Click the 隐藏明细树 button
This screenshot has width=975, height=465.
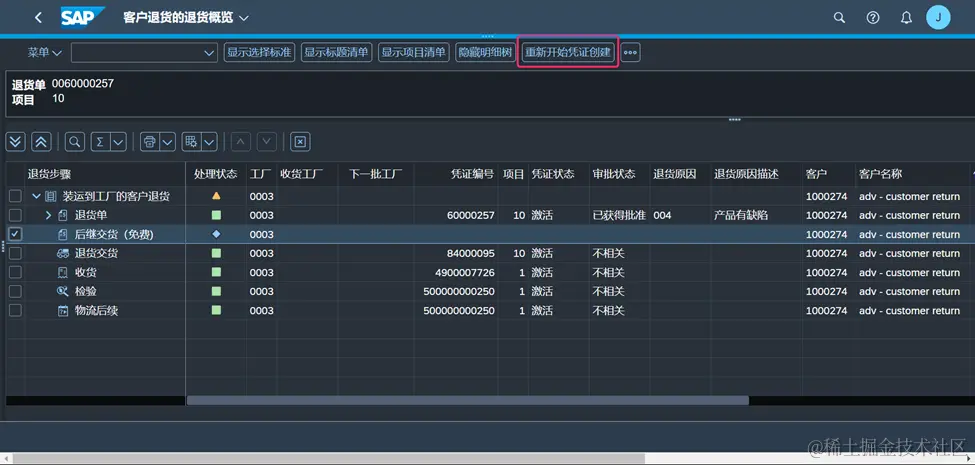point(484,53)
